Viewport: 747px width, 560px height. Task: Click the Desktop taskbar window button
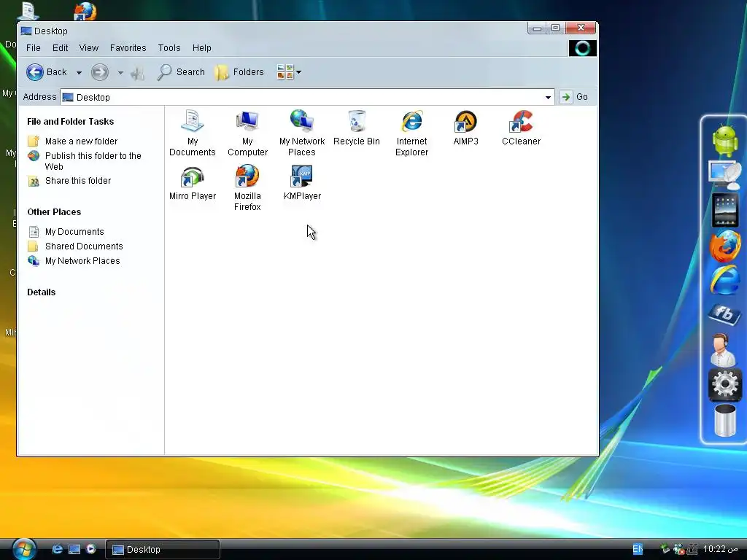point(162,550)
